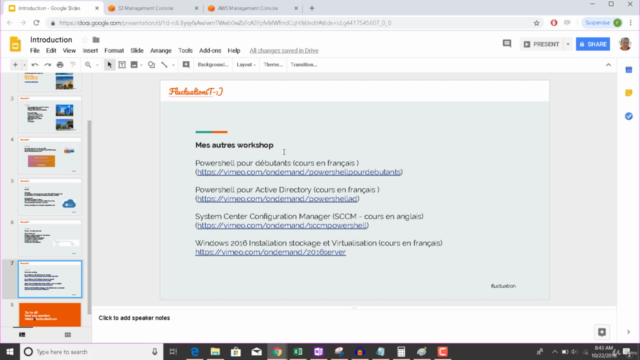This screenshot has height=360, width=640.
Task: Open the sccmpowershell Vimeo link
Action: 282,225
